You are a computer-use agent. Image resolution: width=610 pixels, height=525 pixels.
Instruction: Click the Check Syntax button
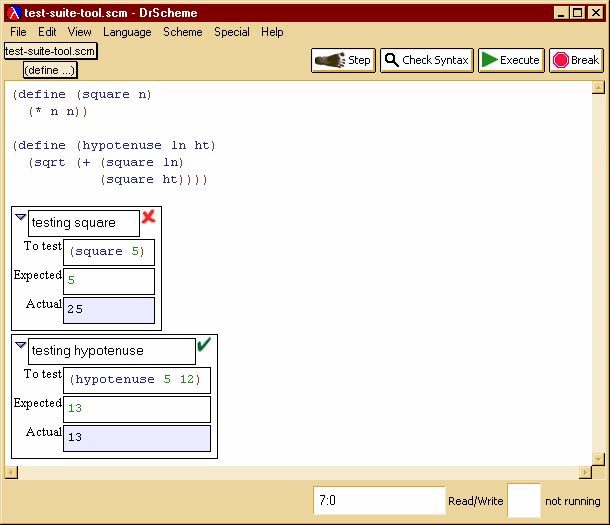click(x=427, y=60)
